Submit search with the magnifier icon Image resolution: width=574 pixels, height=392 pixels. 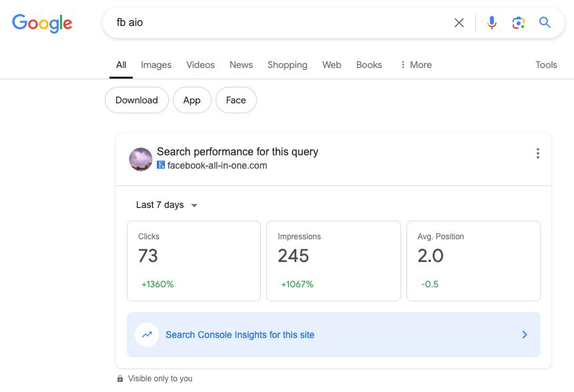(545, 23)
